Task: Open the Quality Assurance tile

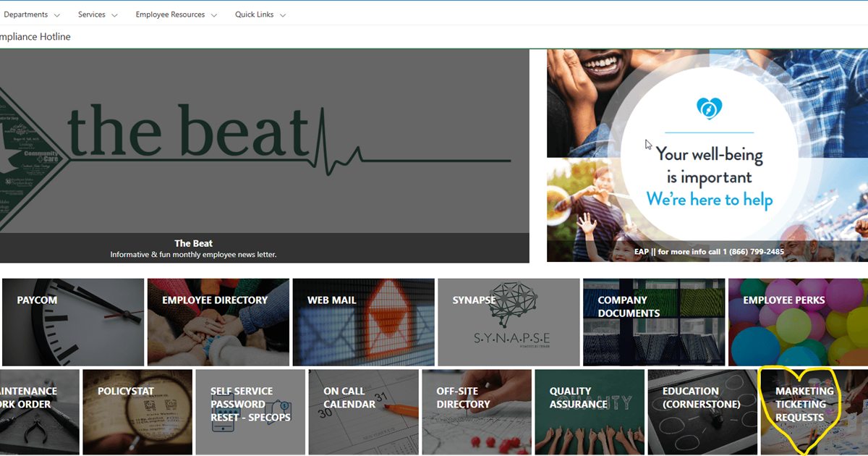Action: [590, 412]
